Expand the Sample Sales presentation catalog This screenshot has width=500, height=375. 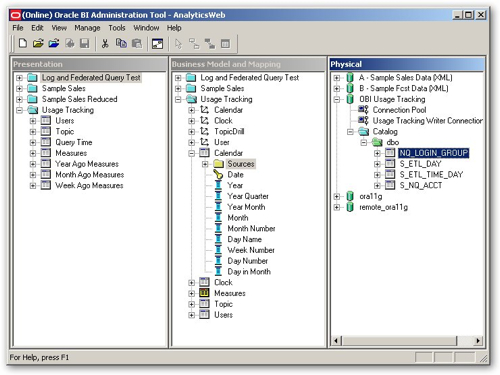point(19,89)
